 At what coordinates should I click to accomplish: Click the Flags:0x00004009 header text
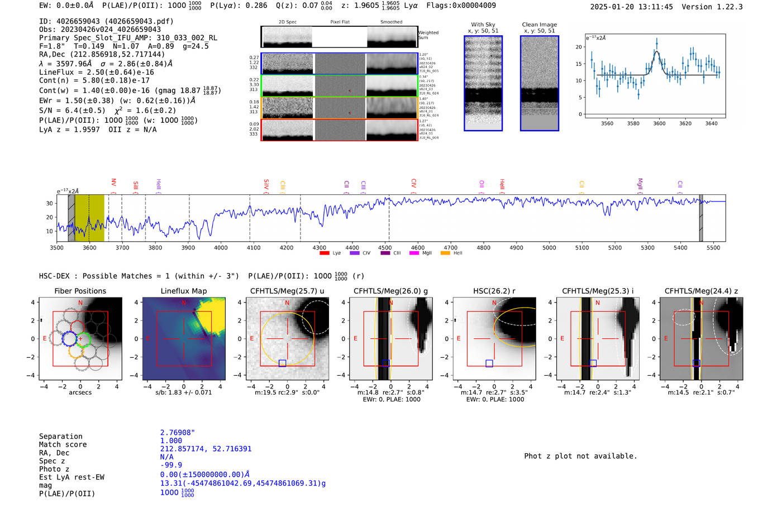(461, 6)
